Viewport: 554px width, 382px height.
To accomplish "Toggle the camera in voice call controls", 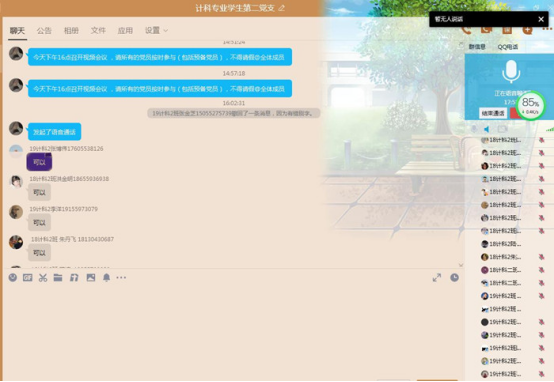I will pos(502,129).
